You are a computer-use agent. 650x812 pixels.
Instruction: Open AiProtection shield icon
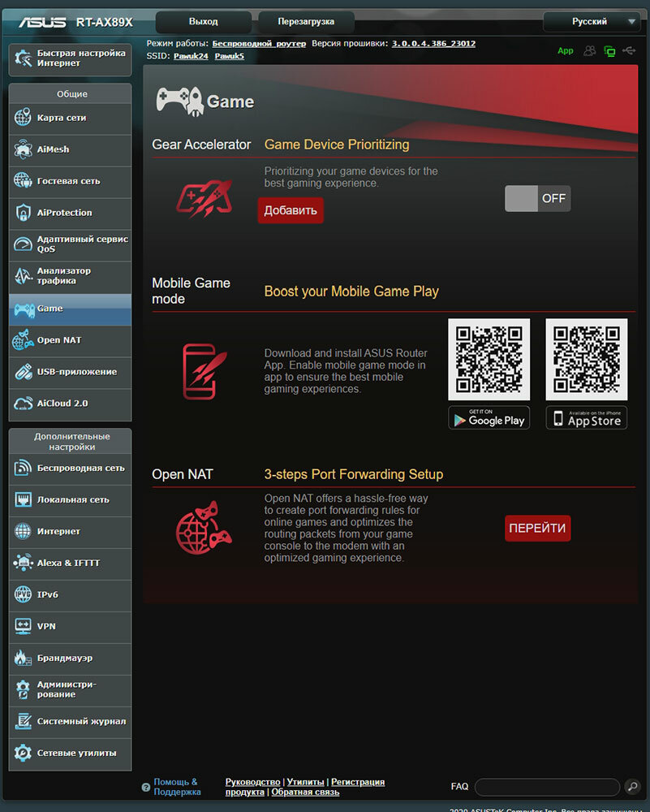[x=23, y=212]
